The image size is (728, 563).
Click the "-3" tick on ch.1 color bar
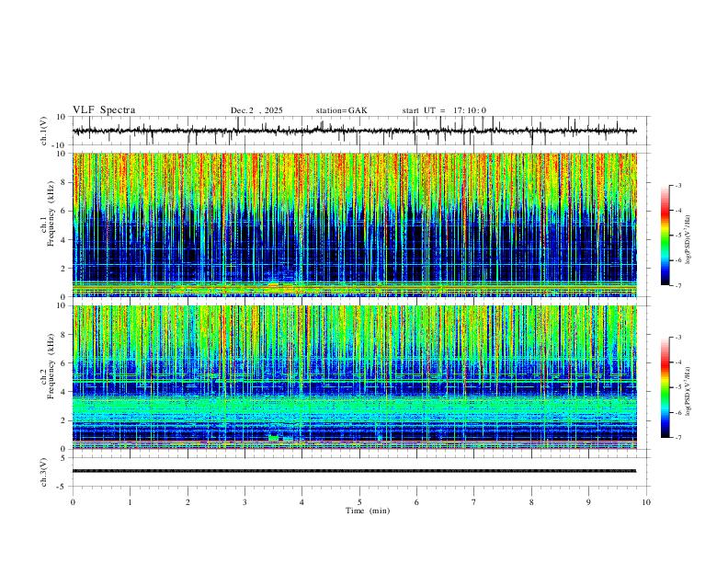click(678, 185)
